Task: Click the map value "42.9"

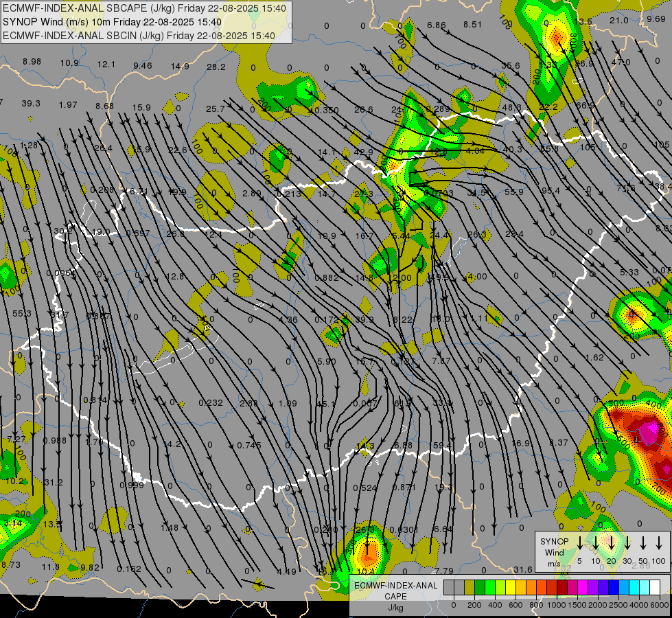Action: pos(363,152)
